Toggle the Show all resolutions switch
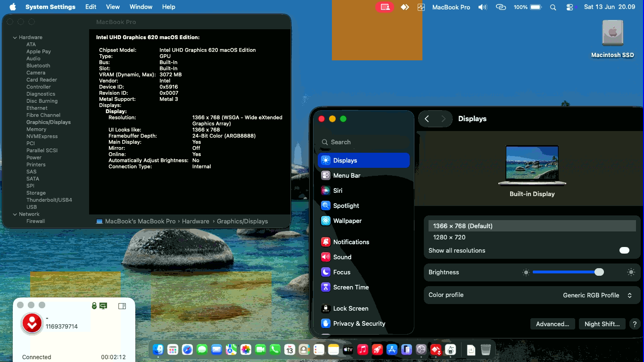 624,250
